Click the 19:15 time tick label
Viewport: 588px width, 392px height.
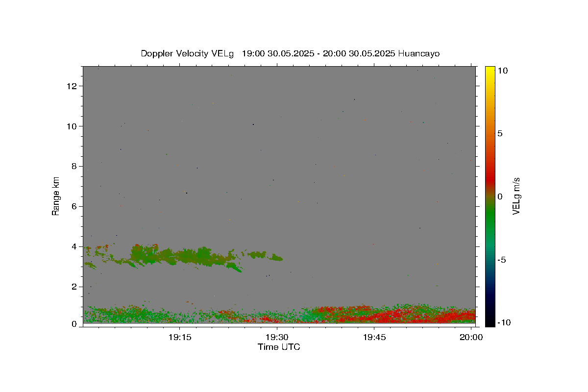point(179,337)
